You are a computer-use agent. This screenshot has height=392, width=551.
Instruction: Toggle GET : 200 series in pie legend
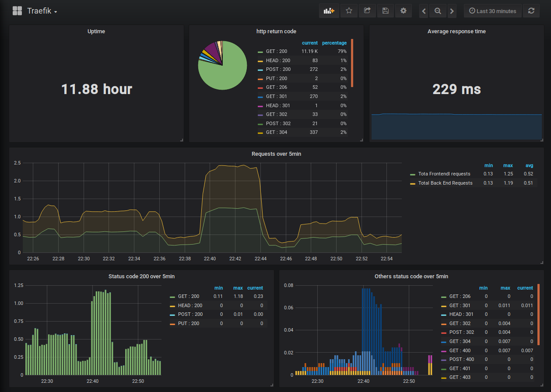click(x=276, y=52)
